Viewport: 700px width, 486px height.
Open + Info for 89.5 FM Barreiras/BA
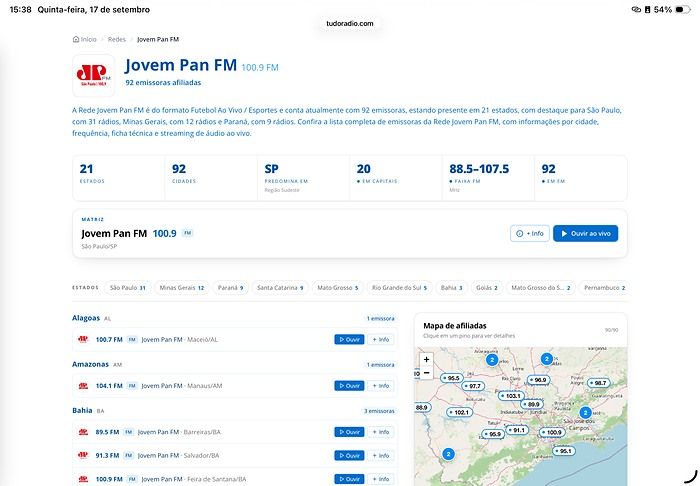click(380, 432)
